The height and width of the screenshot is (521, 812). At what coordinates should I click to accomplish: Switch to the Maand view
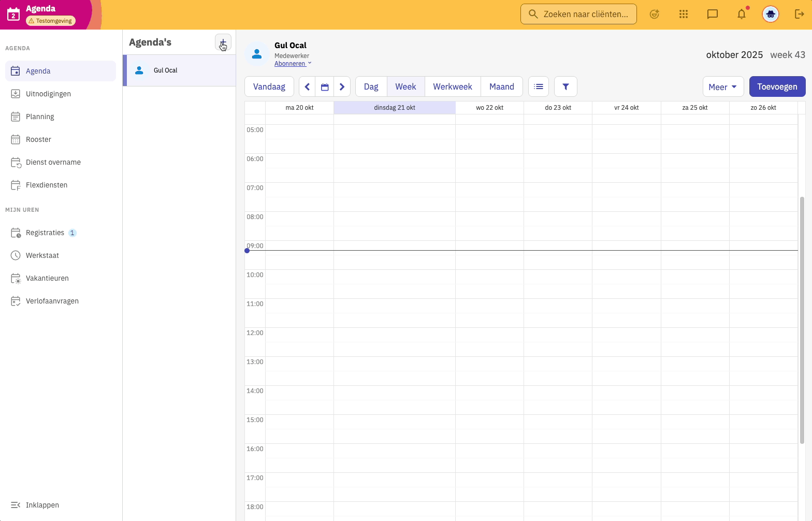tap(501, 86)
